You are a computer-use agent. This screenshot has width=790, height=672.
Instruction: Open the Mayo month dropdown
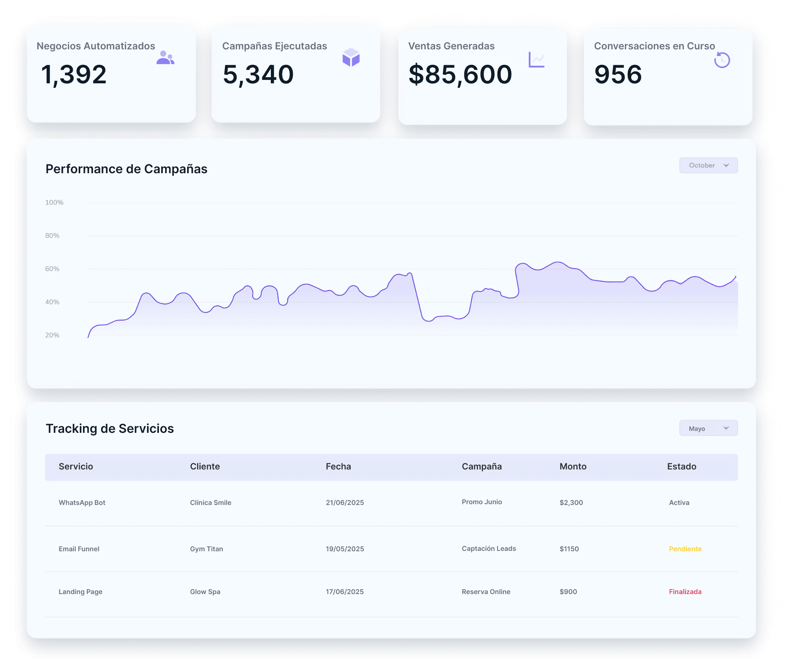point(708,428)
